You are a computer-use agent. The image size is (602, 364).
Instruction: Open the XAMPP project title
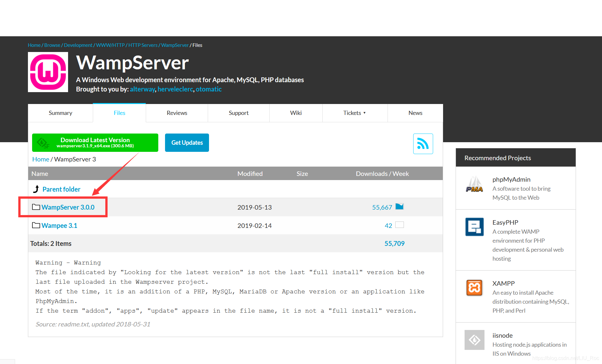503,283
